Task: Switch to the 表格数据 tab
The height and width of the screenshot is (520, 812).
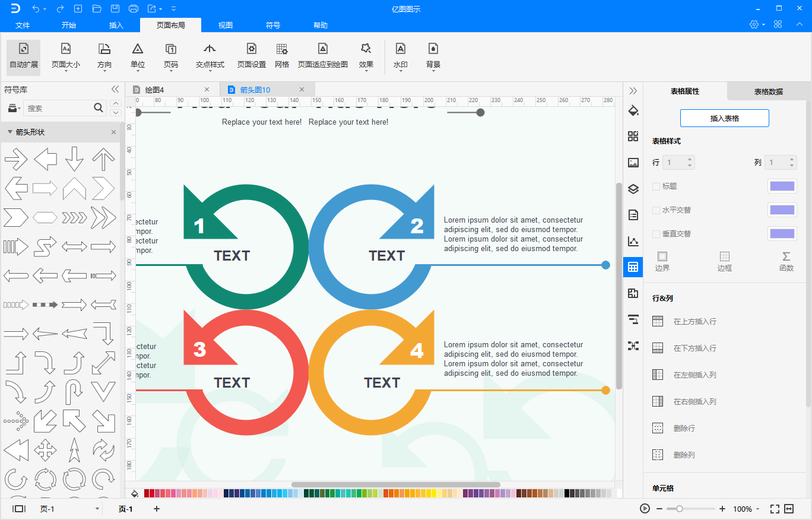Action: (770, 91)
